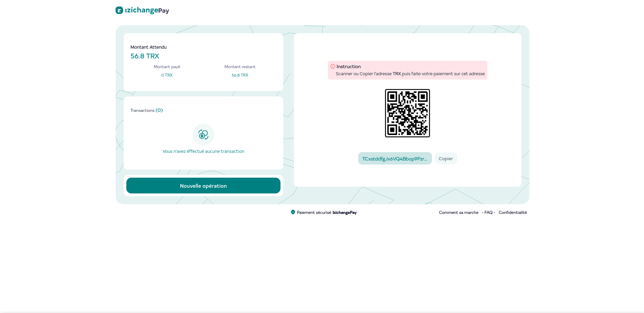Image resolution: width=644 pixels, height=313 pixels.
Task: Click 'Vous n'avez éffectué aucune transaction' message
Action: [x=203, y=151]
